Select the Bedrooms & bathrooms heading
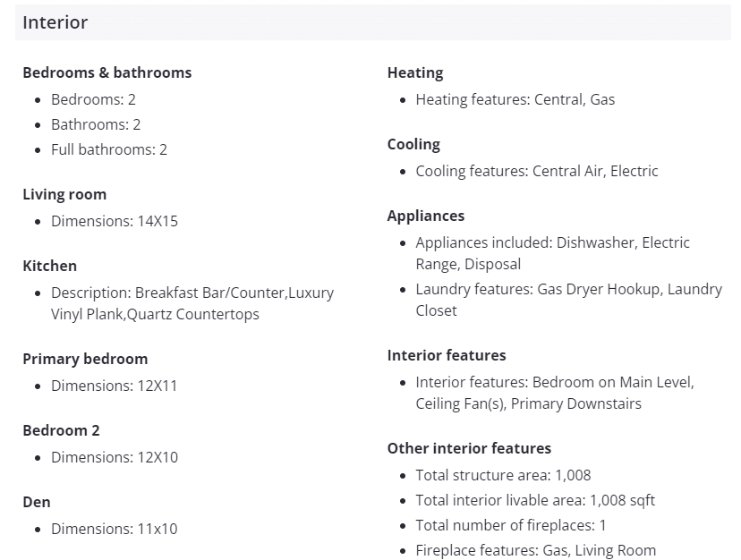The height and width of the screenshot is (560, 741). click(106, 72)
